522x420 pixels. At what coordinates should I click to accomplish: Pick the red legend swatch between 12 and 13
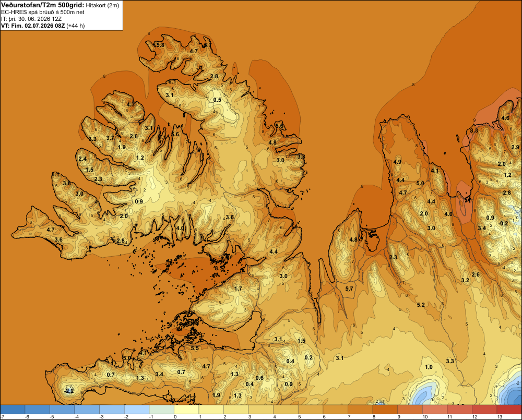click(x=484, y=409)
